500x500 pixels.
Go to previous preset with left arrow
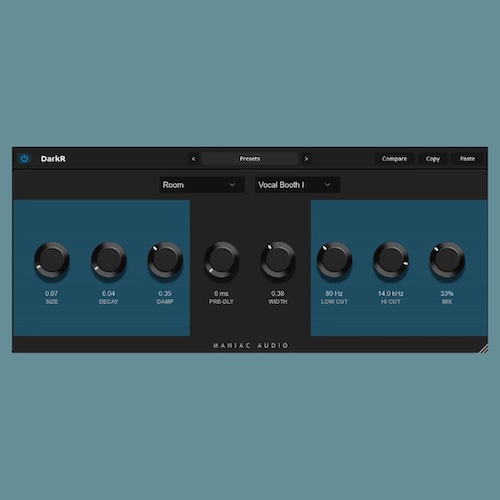[194, 159]
